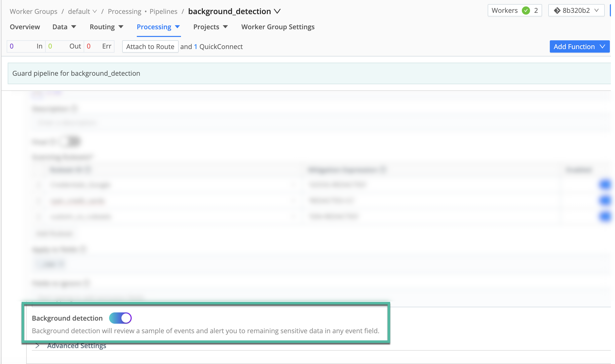Screen dimensions: 615x364
Task: Click the green Workers status check icon
Action: 526,11
